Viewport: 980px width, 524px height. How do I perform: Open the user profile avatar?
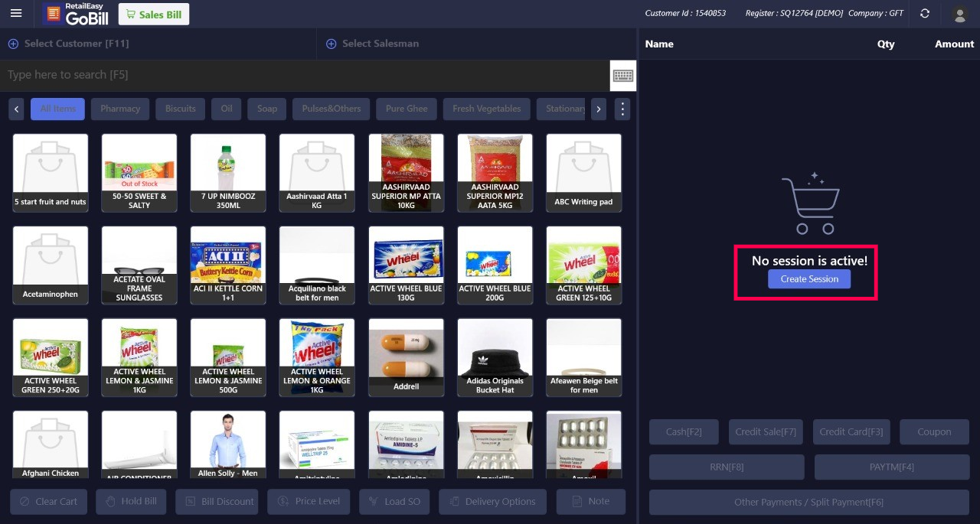[x=959, y=14]
